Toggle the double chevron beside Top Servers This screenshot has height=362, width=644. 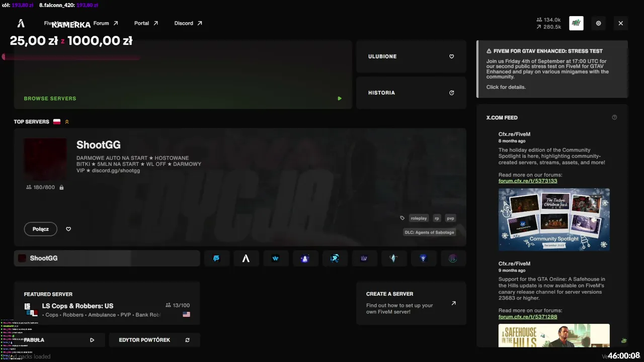pyautogui.click(x=67, y=122)
